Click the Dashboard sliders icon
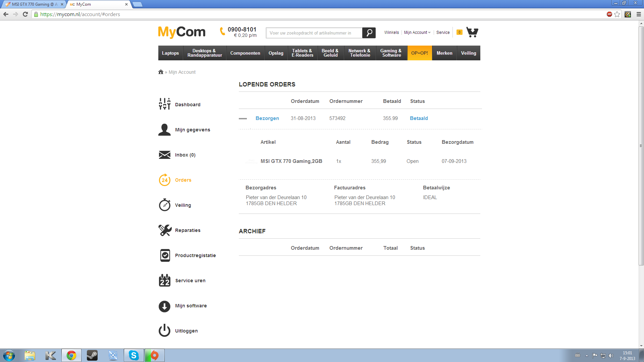 pos(164,104)
